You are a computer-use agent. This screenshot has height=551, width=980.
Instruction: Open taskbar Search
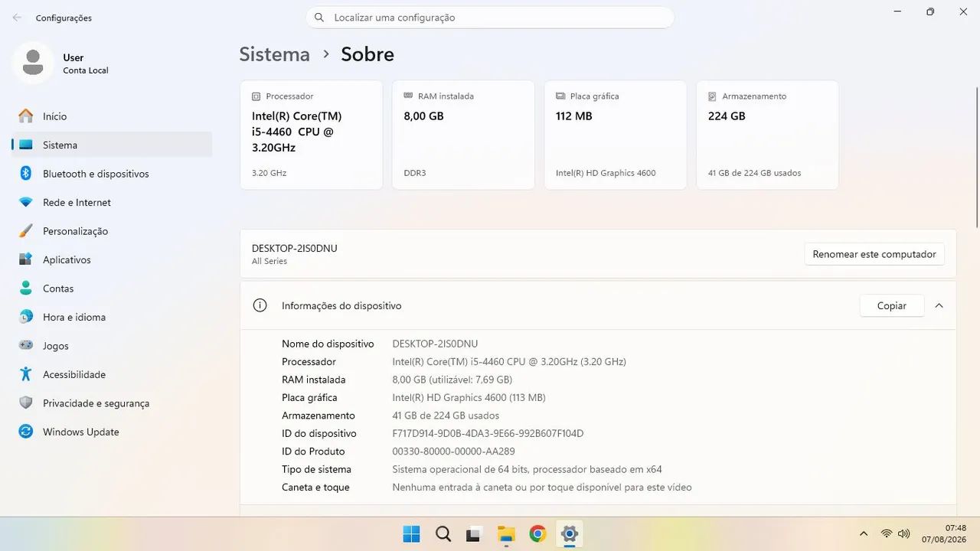(443, 534)
